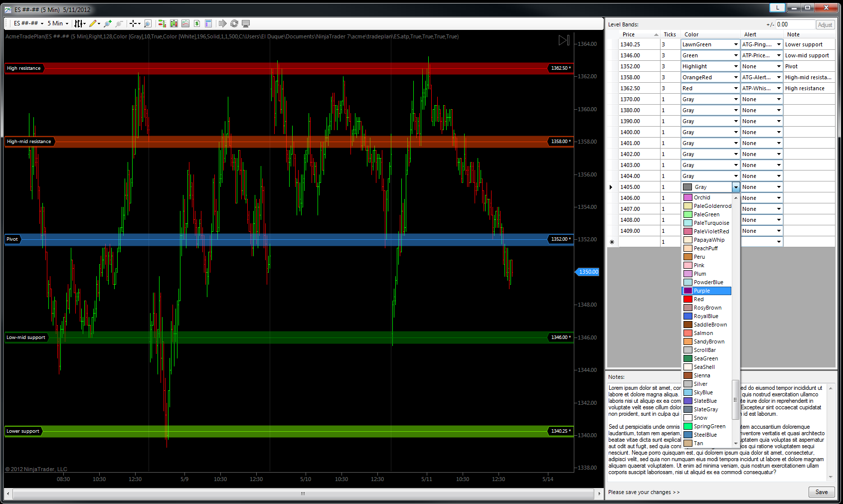
Task: Click the 1350.00 current price marker
Action: click(588, 272)
